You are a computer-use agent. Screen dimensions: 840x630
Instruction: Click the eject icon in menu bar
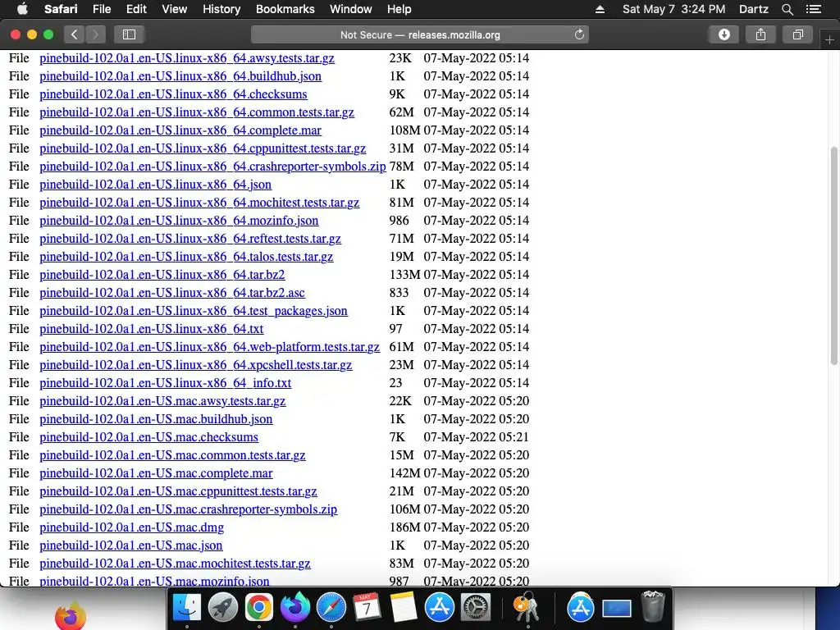pyautogui.click(x=600, y=9)
